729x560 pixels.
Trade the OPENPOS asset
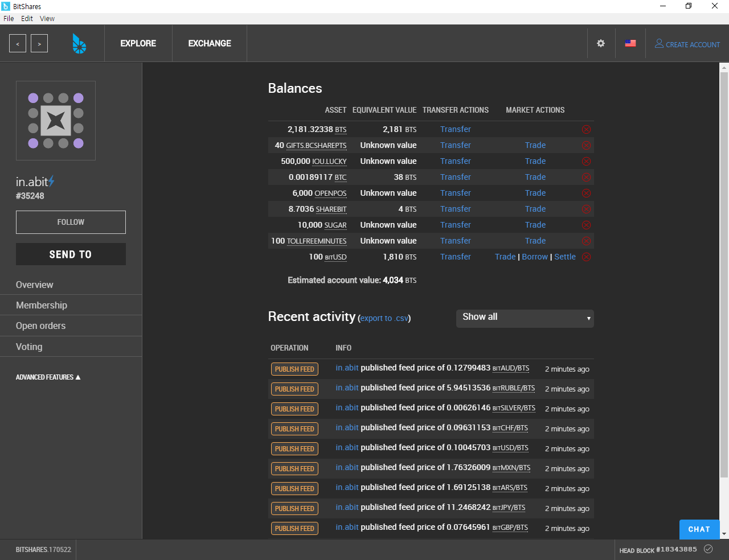535,193
